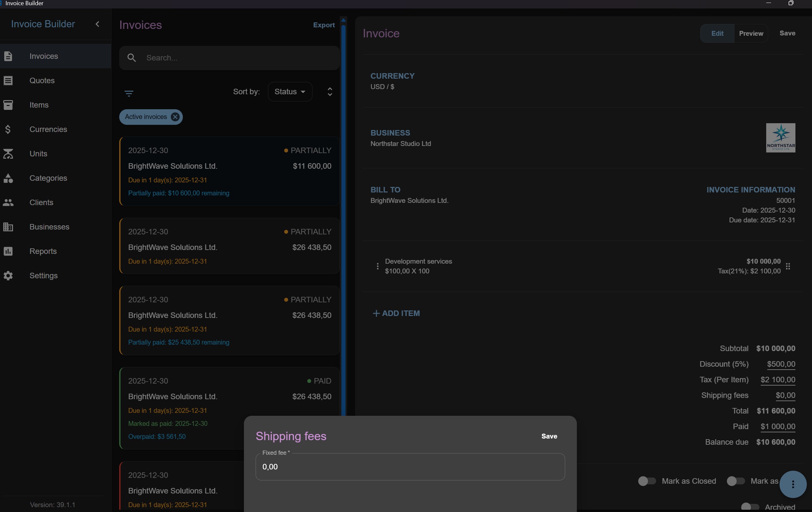Open Units sidebar icon
This screenshot has height=512, width=812.
(8, 153)
